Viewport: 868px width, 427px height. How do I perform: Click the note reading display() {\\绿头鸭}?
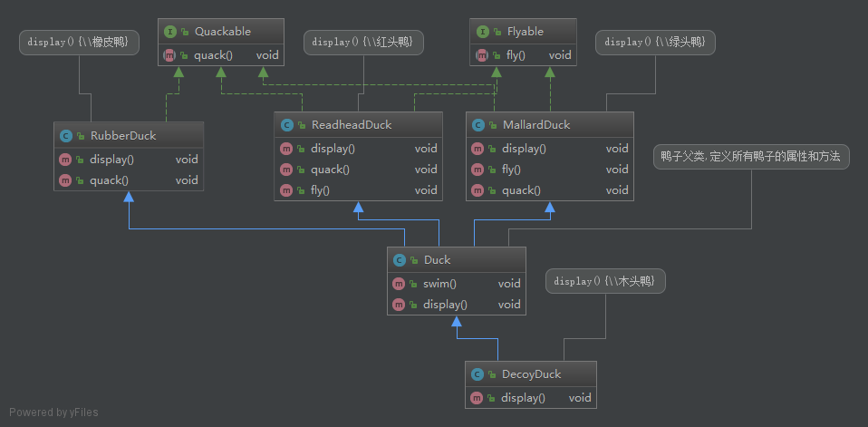coord(655,42)
